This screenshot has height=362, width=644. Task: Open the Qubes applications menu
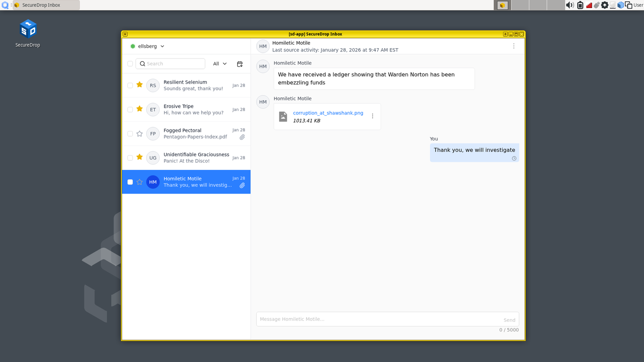tap(5, 5)
